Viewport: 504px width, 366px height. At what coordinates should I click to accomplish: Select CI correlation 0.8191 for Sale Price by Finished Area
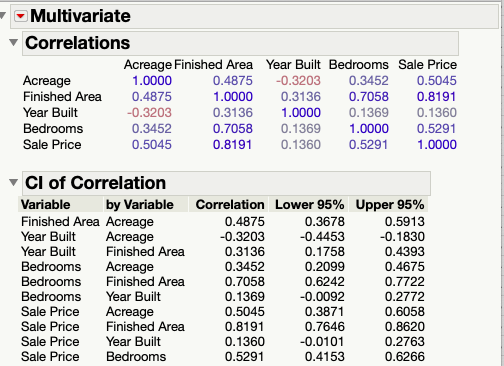(245, 327)
